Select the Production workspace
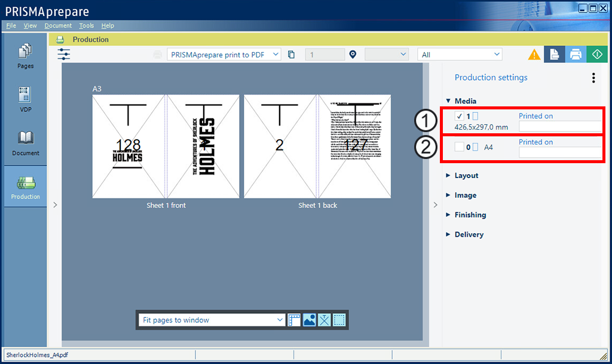Image resolution: width=612 pixels, height=364 pixels. coord(25,187)
